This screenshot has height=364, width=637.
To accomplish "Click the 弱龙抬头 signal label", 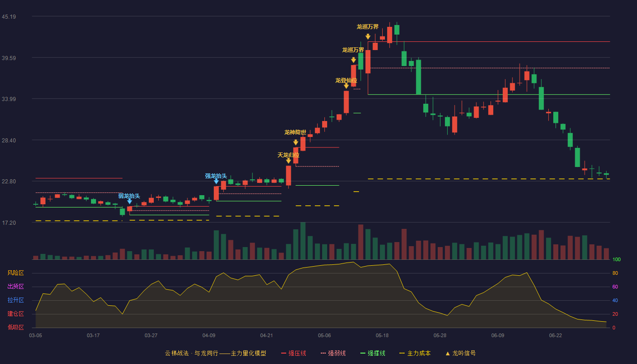I will coord(129,196).
